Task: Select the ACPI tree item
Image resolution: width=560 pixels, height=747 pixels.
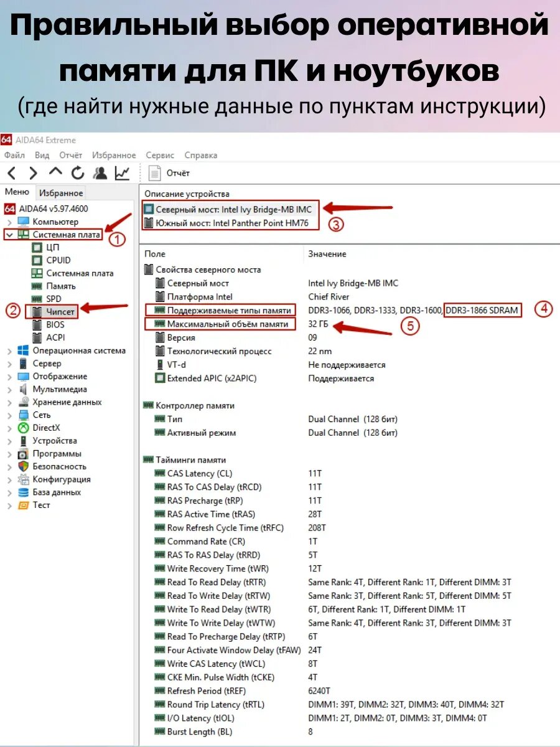Action: point(47,337)
